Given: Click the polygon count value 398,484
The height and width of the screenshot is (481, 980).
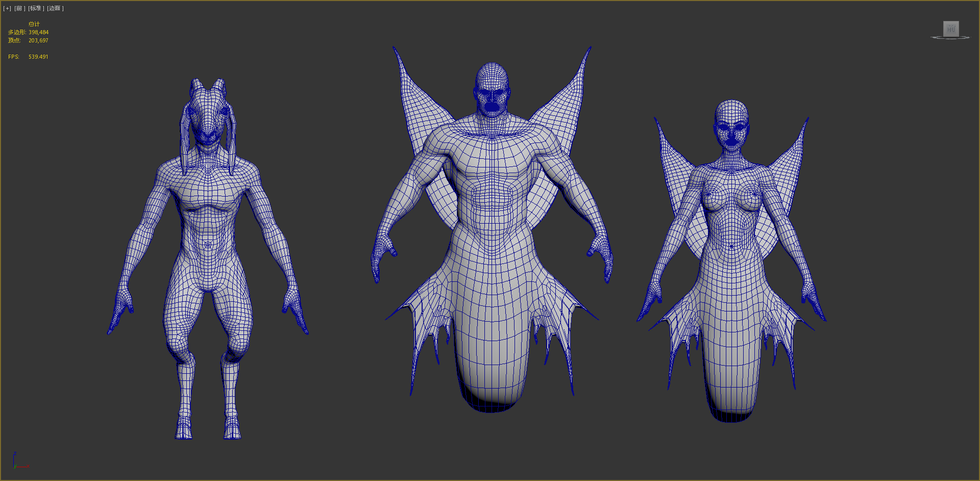Looking at the screenshot, I should 38,32.
